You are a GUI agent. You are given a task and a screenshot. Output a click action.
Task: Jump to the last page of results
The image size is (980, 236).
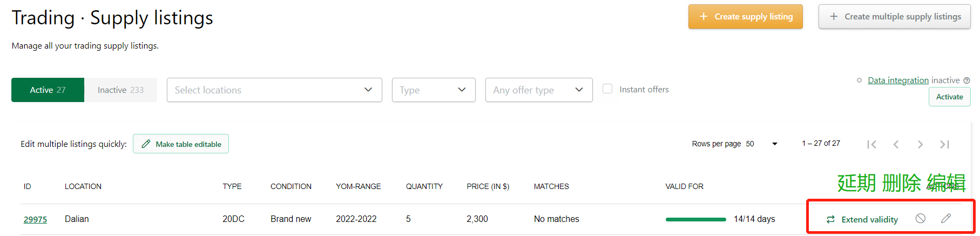944,144
